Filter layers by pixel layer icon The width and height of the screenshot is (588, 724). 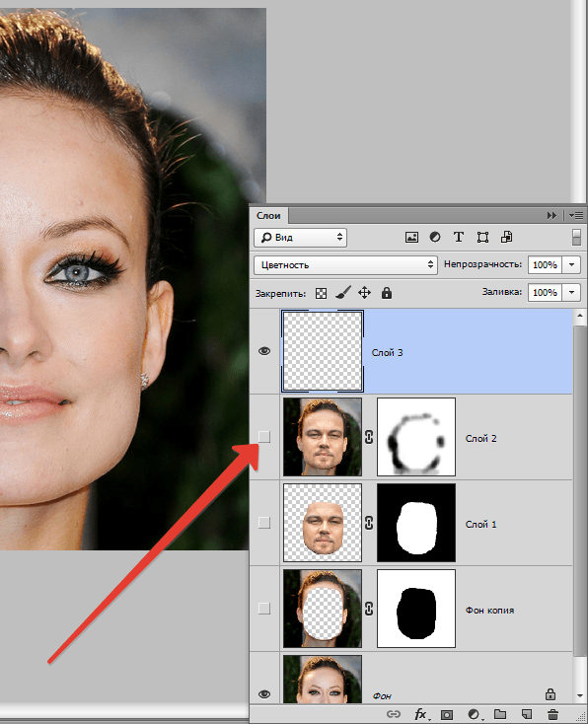point(411,238)
